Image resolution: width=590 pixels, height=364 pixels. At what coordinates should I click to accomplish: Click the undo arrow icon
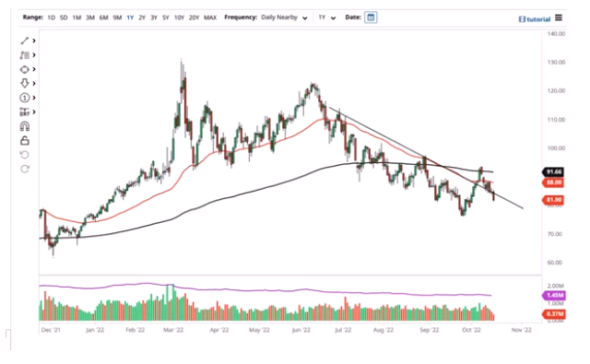click(x=25, y=155)
